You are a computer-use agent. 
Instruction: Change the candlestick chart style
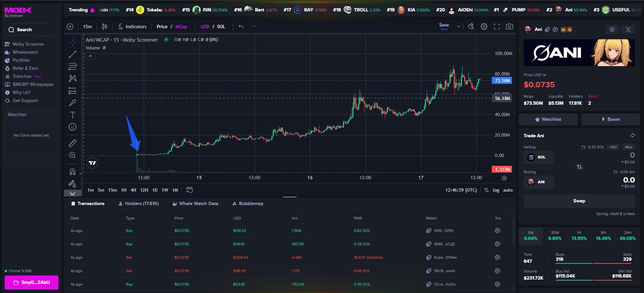[x=105, y=26]
